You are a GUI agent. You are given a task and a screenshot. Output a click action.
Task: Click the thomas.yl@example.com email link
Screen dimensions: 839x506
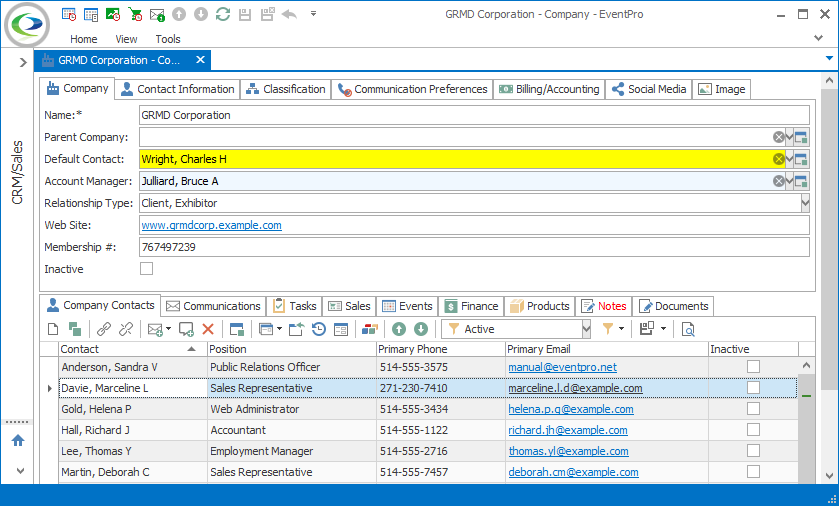569,451
